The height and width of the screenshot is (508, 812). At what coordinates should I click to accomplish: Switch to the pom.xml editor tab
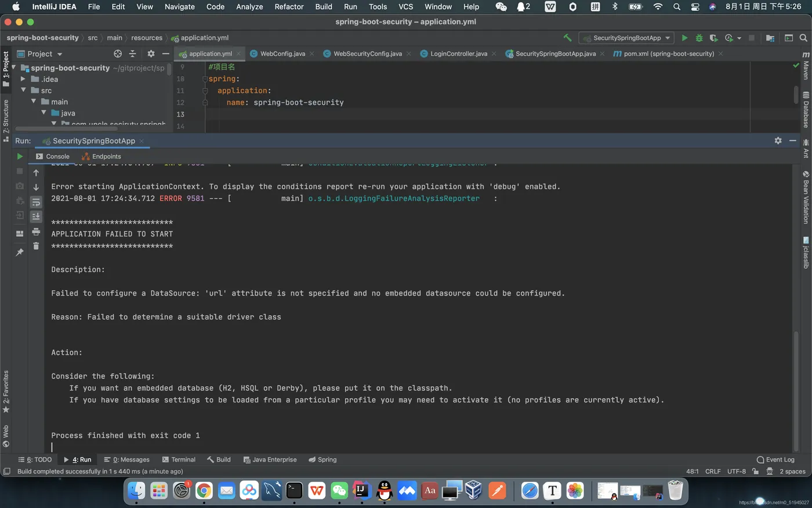(x=668, y=53)
